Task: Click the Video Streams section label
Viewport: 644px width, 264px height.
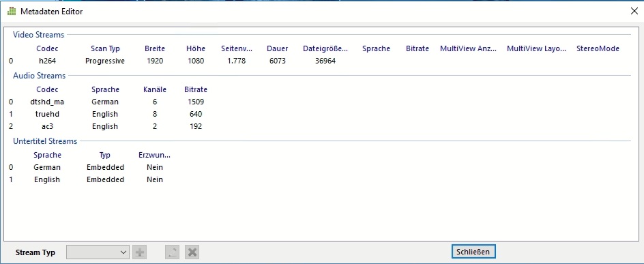Action: [39, 35]
